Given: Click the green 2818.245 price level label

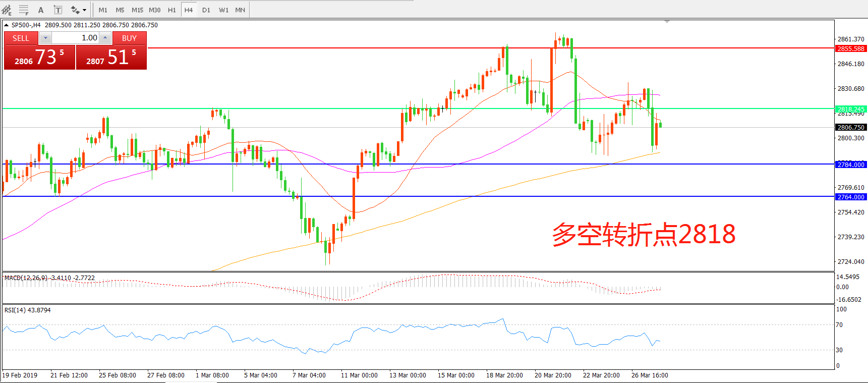Looking at the screenshot, I should [x=851, y=109].
